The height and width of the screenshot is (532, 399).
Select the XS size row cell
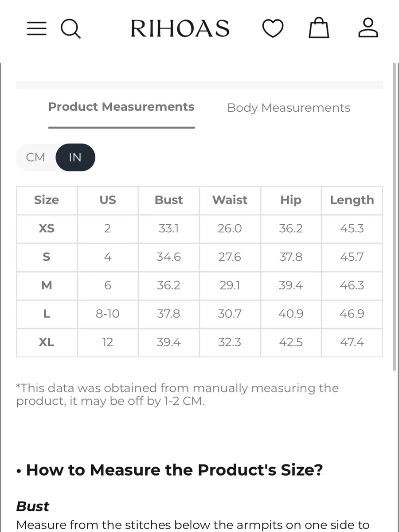pos(47,229)
